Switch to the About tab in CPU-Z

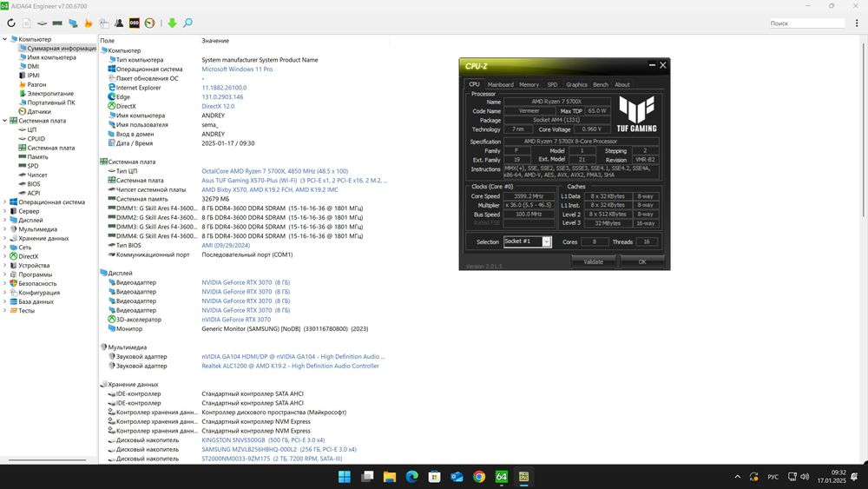click(622, 85)
